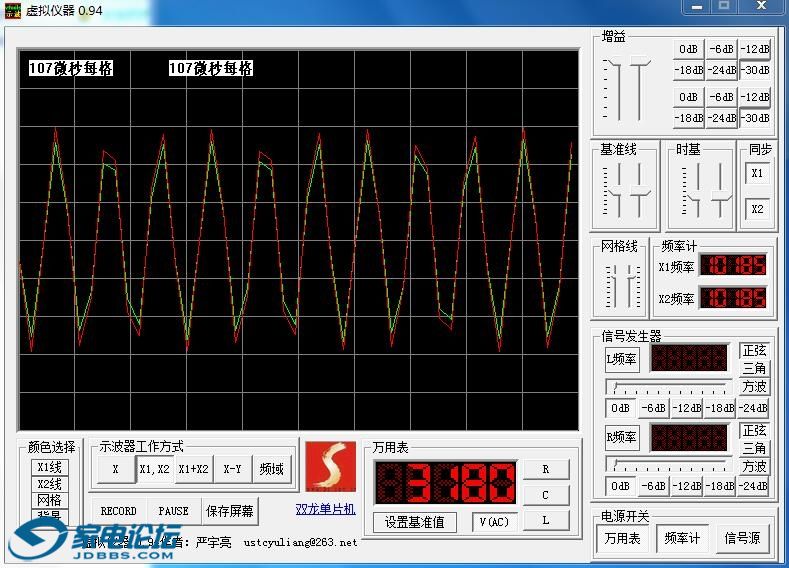
Task: Select X single-channel oscilloscope mode
Action: pyautogui.click(x=115, y=469)
